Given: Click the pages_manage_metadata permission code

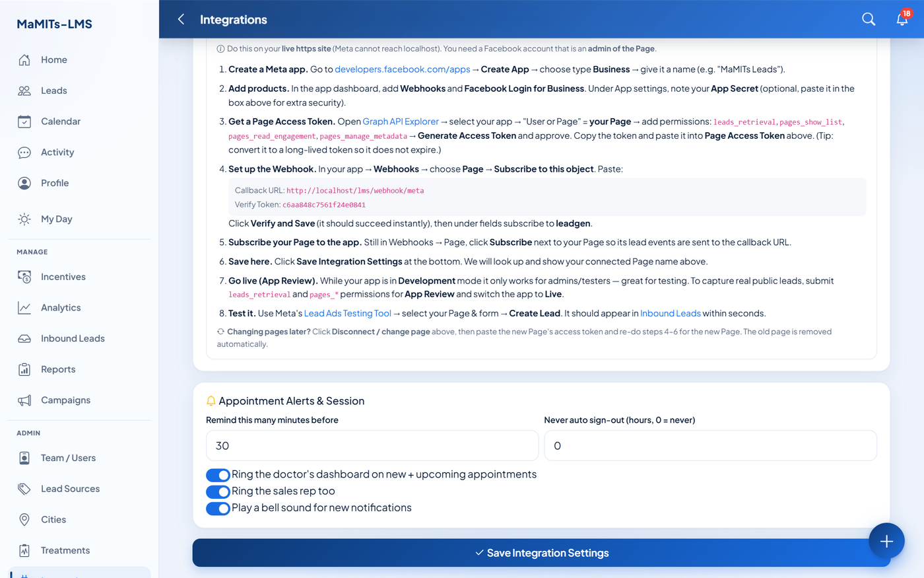Looking at the screenshot, I should [364, 136].
